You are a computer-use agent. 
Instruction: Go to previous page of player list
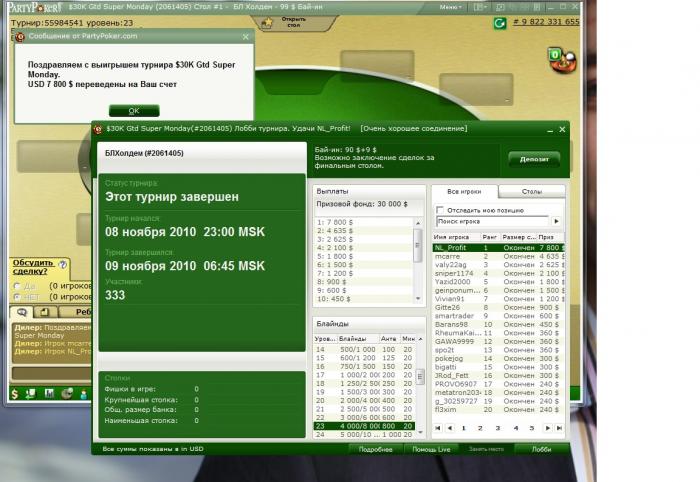click(x=450, y=428)
